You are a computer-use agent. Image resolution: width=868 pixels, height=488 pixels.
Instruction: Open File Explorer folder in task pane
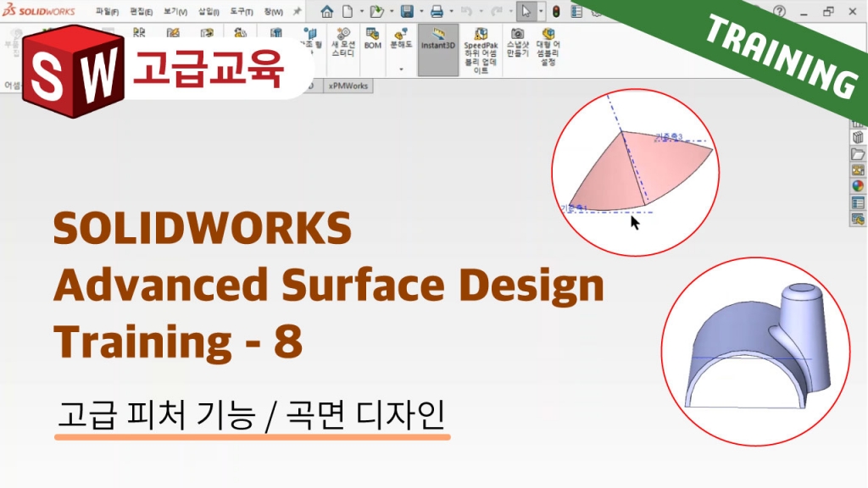[858, 154]
